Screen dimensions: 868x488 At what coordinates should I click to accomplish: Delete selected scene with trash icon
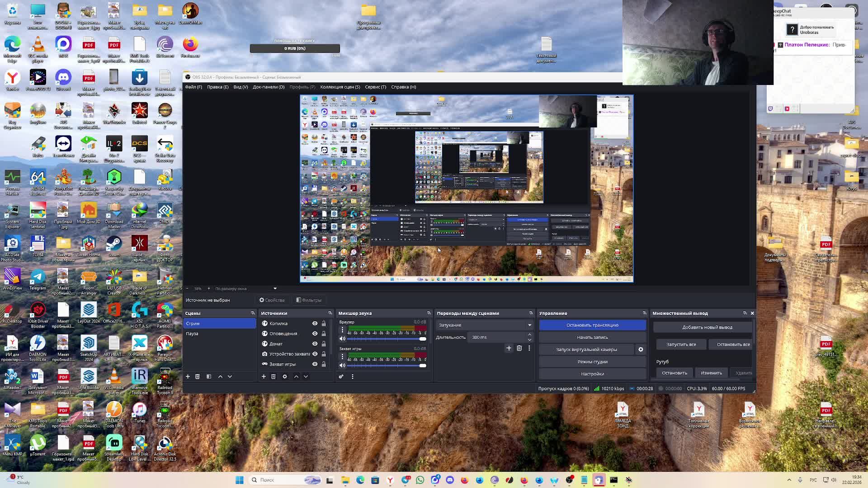click(x=198, y=376)
